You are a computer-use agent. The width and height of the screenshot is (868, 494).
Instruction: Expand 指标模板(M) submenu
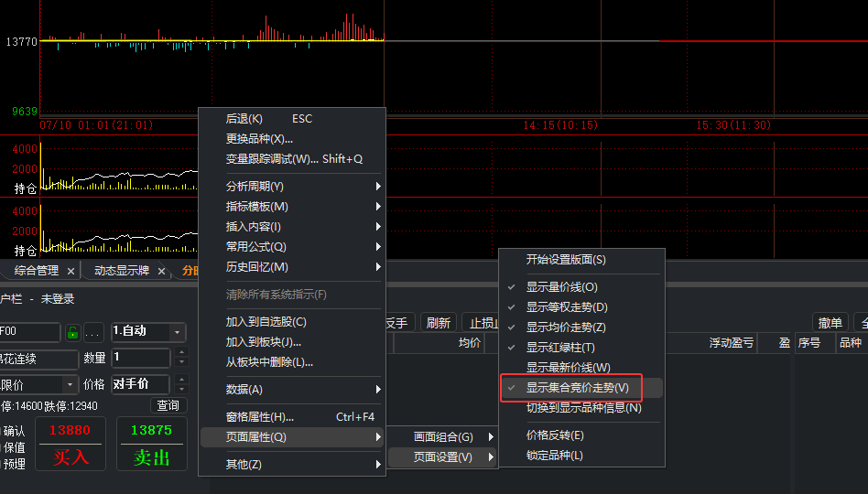click(x=292, y=207)
